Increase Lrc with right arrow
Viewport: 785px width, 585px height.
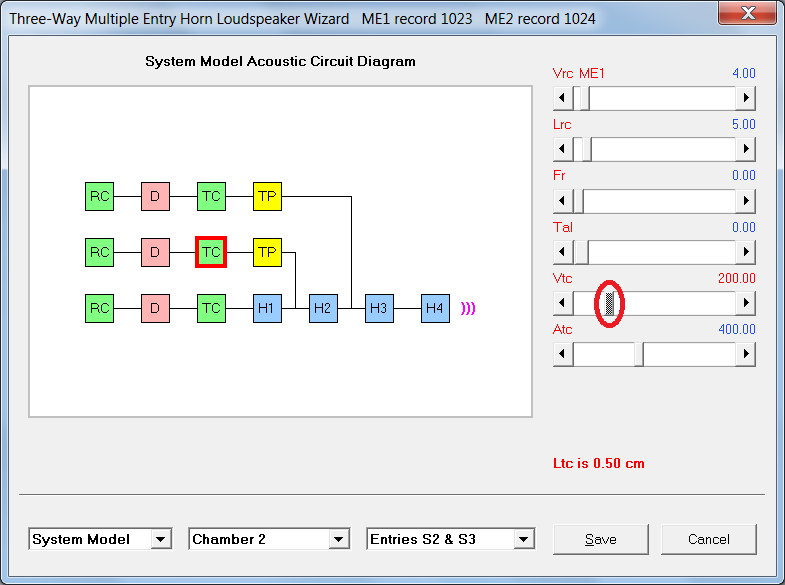pyautogui.click(x=745, y=149)
